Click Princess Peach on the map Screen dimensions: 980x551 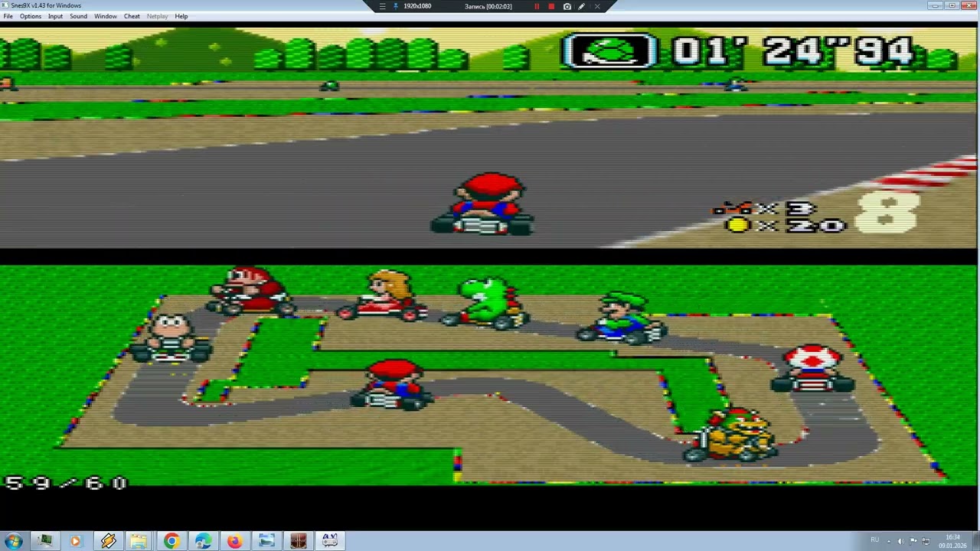coord(383,295)
